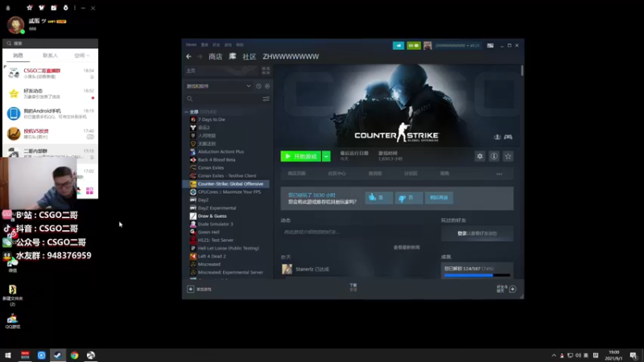Open advanced filter sliders icon in library search
Screen dimensions: 644x362
266,99
